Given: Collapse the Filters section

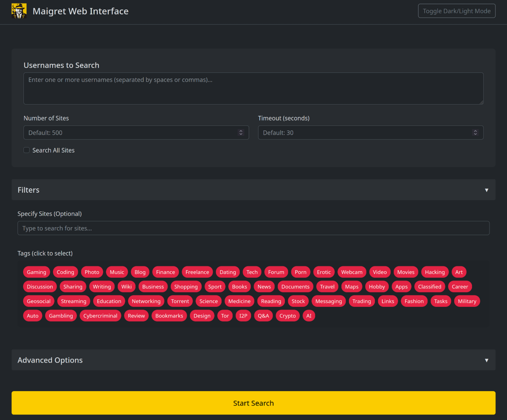Looking at the screenshot, I should coord(486,190).
